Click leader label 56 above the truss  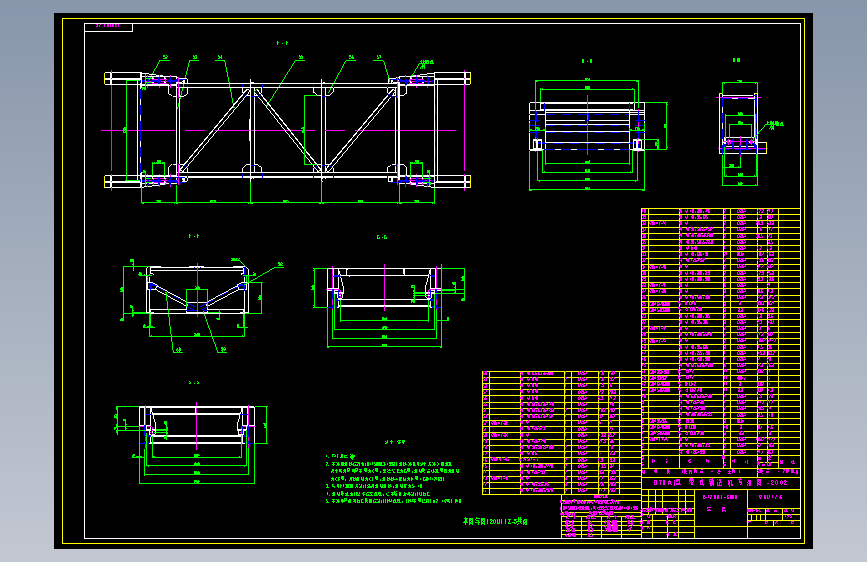point(351,57)
